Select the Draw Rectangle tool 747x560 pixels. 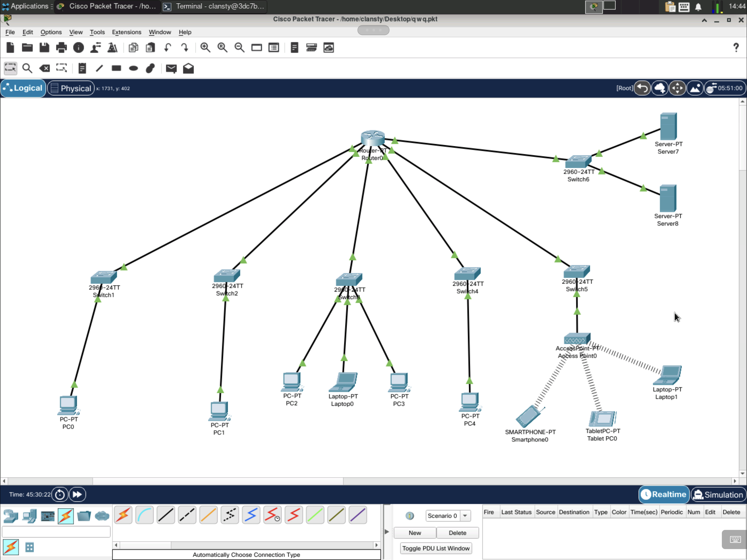click(116, 69)
